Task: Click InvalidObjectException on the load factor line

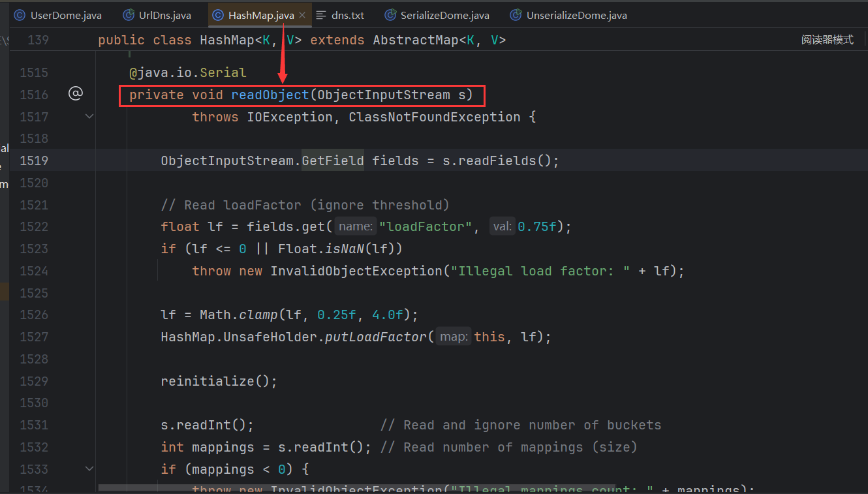Action: pos(356,271)
